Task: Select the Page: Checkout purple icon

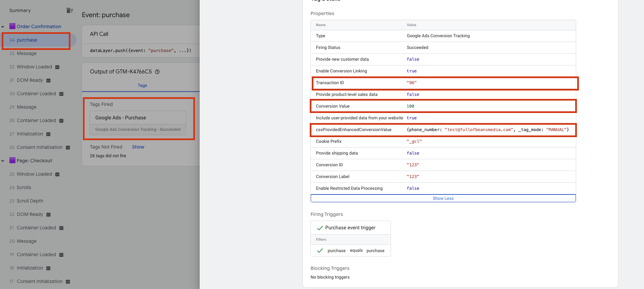Action: point(12,160)
